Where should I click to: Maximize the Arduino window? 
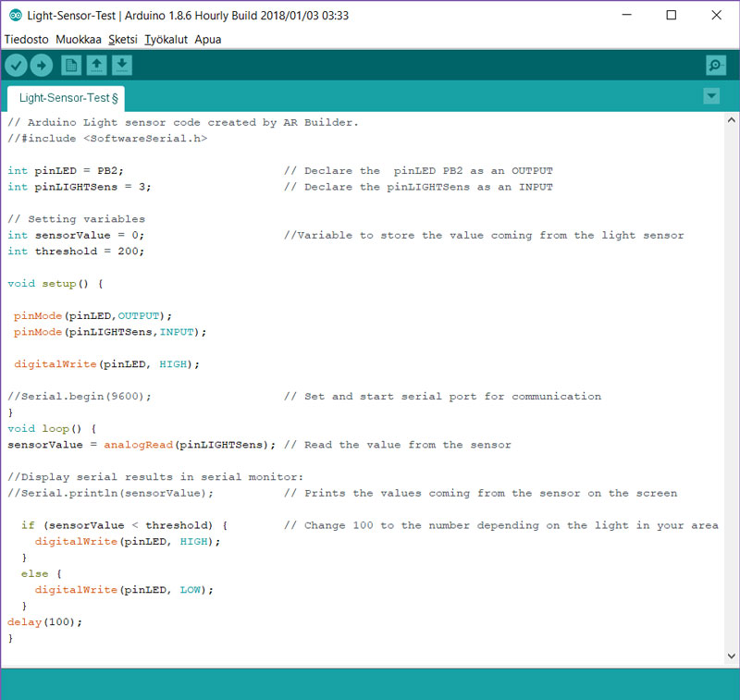click(x=672, y=15)
